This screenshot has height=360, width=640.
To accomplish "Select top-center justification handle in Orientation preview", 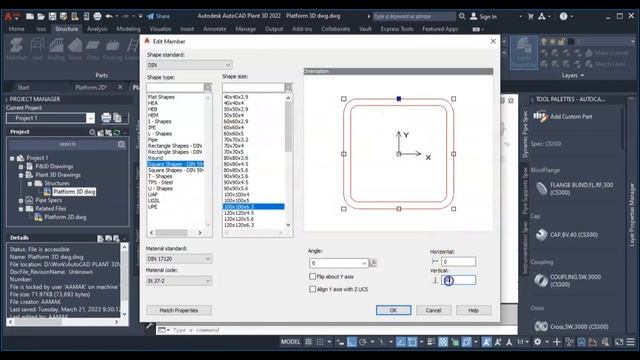I will (x=399, y=99).
